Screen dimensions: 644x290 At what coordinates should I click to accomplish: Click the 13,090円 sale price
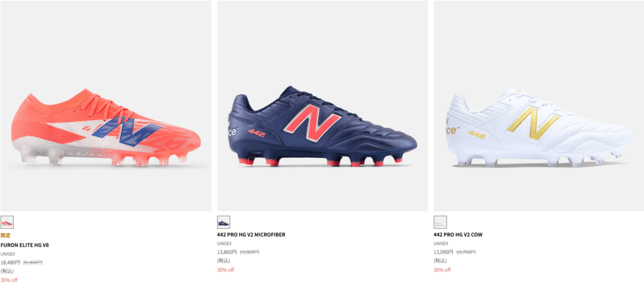443,252
